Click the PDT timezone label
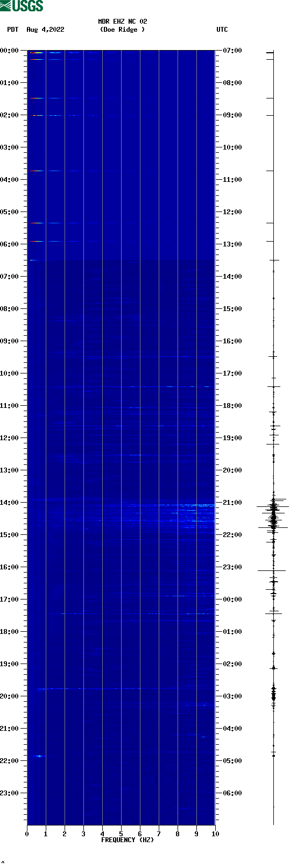Image resolution: width=297 pixels, height=868 pixels. coord(13,30)
